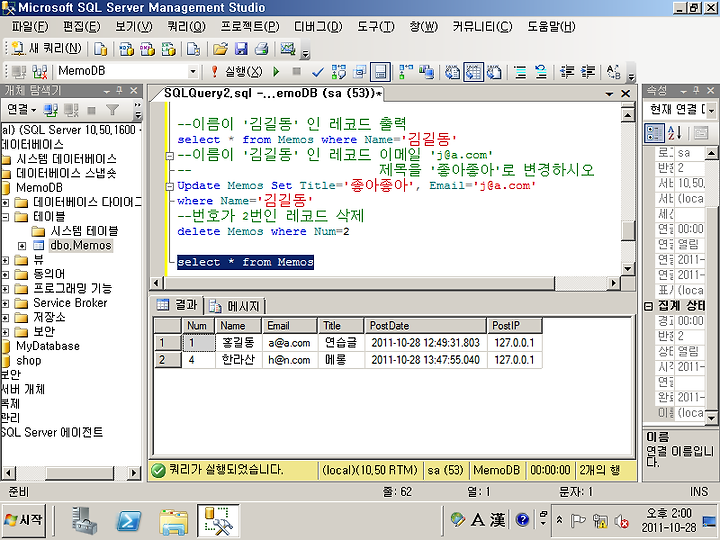Switch to Results to File mode
720x540 pixels.
(x=494, y=72)
